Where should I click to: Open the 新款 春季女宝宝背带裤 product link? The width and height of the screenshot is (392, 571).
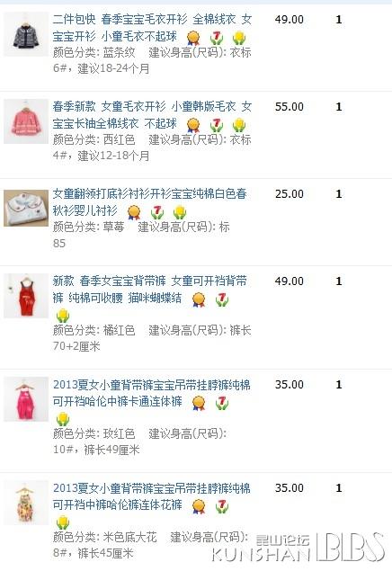click(149, 290)
